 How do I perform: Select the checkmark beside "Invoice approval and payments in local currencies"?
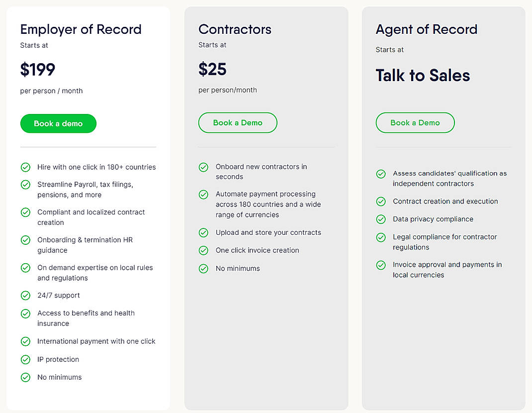coord(381,265)
